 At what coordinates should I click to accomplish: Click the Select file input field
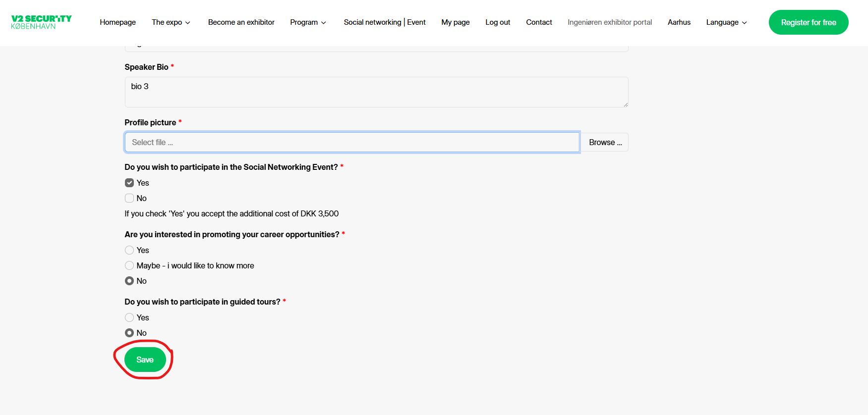352,142
